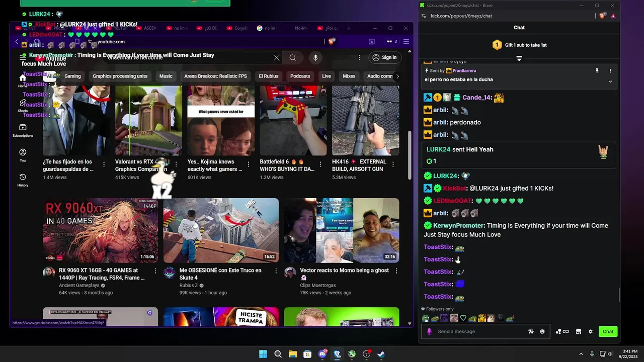
Task: Open the HK416 airsoft gun short
Action: [x=365, y=121]
